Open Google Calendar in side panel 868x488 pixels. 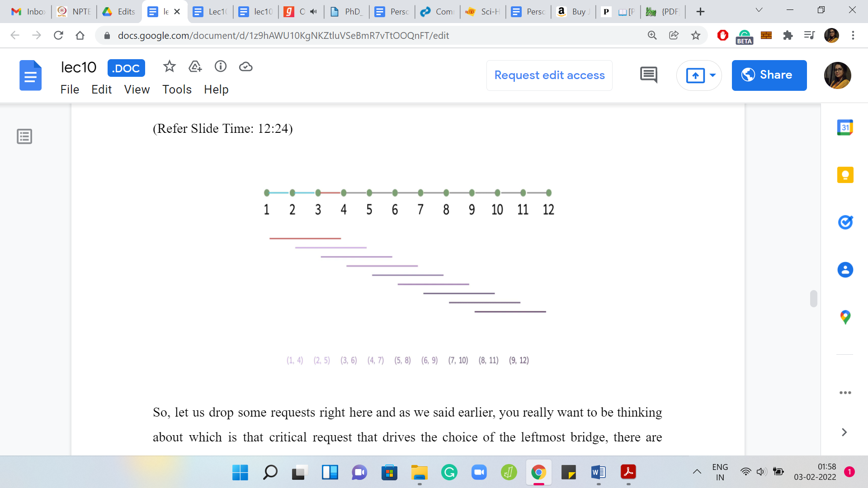[x=844, y=128]
